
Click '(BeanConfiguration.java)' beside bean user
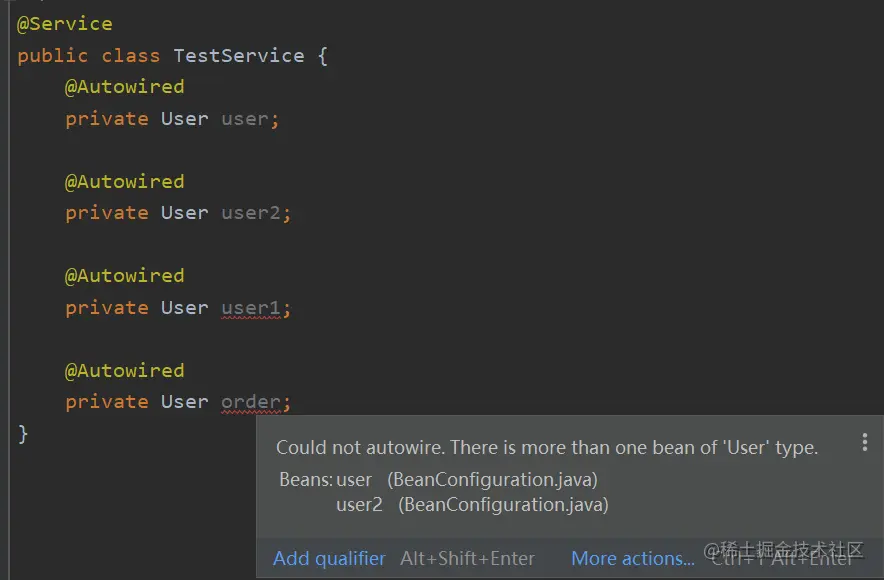[492, 480]
